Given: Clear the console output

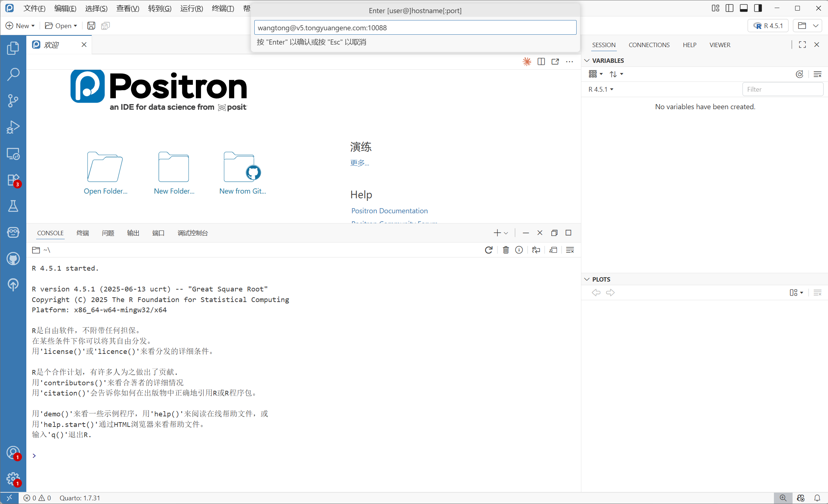Looking at the screenshot, I should coord(570,250).
